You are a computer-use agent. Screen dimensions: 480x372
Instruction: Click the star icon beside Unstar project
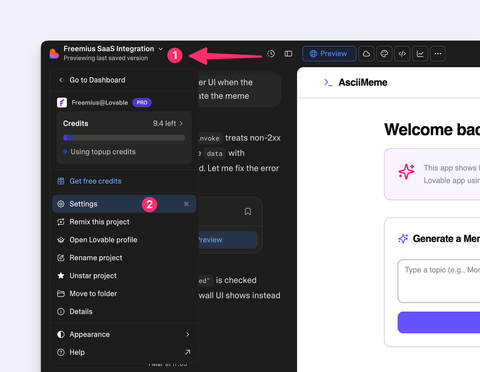tap(61, 276)
